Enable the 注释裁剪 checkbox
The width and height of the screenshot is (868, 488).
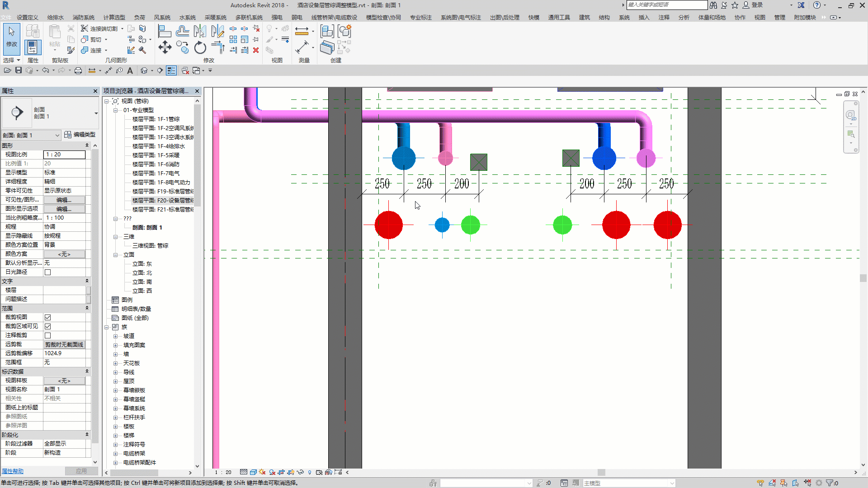48,335
